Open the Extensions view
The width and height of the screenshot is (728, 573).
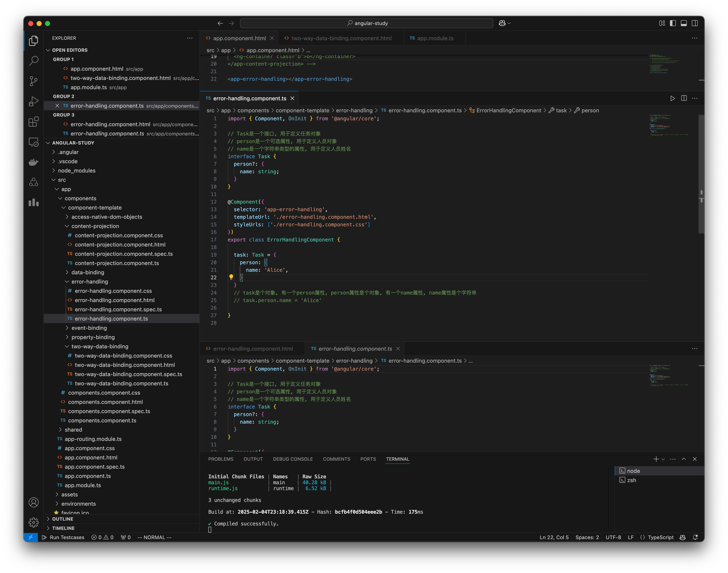point(33,122)
